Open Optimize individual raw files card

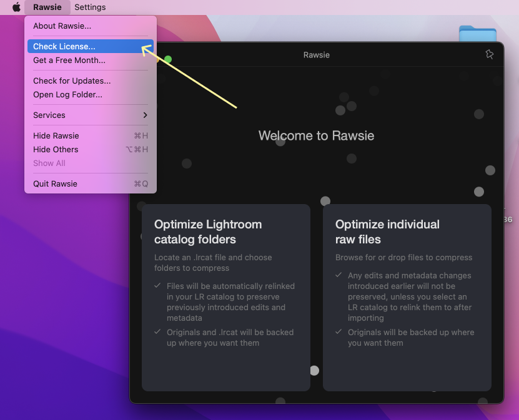click(407, 298)
